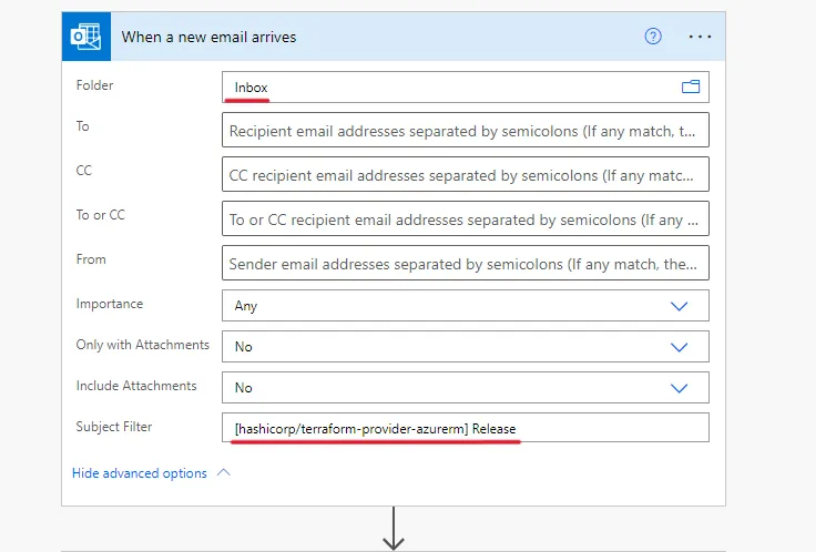816x552 pixels.
Task: Focus the CC recipient addresses field
Action: (x=465, y=175)
